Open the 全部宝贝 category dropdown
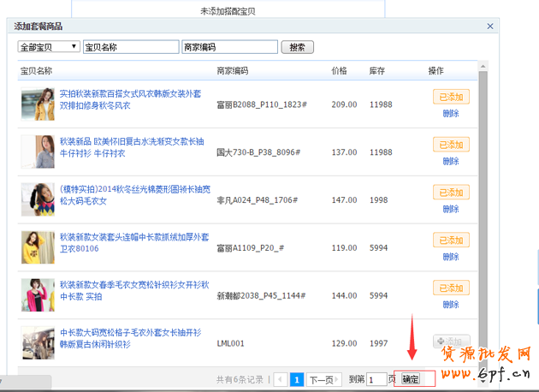This screenshot has width=539, height=392. [49, 47]
